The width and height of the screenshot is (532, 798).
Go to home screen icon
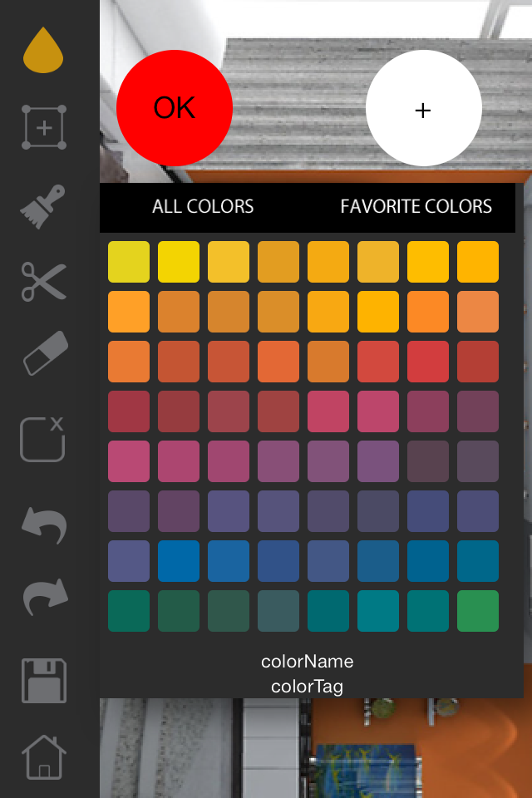[x=44, y=757]
